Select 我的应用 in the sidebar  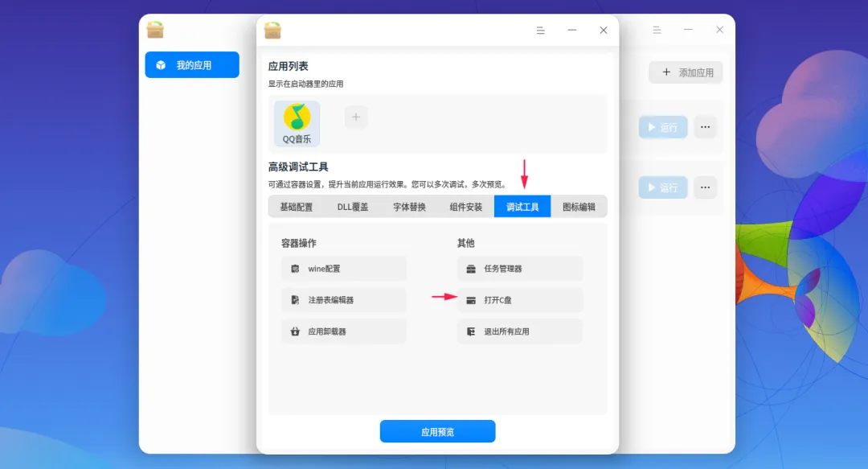(x=192, y=65)
